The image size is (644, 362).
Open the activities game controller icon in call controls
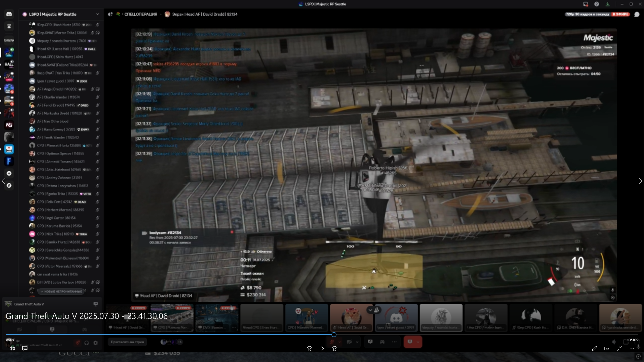(x=382, y=342)
